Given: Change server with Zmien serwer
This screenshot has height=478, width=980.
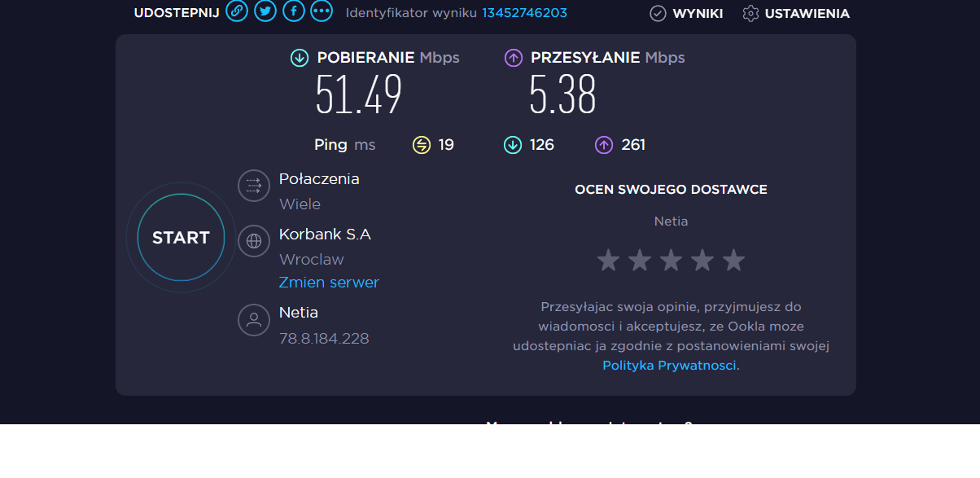Looking at the screenshot, I should point(329,283).
